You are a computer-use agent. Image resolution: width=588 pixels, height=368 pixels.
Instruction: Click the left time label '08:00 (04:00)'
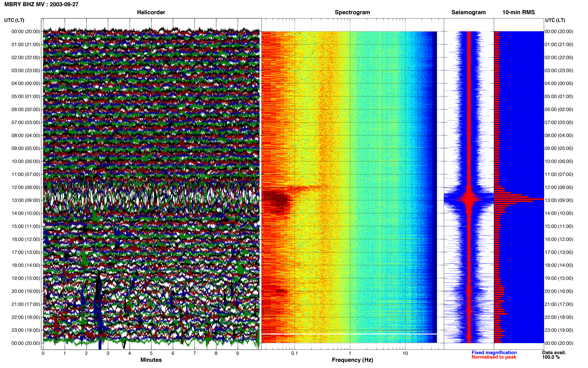pos(26,135)
